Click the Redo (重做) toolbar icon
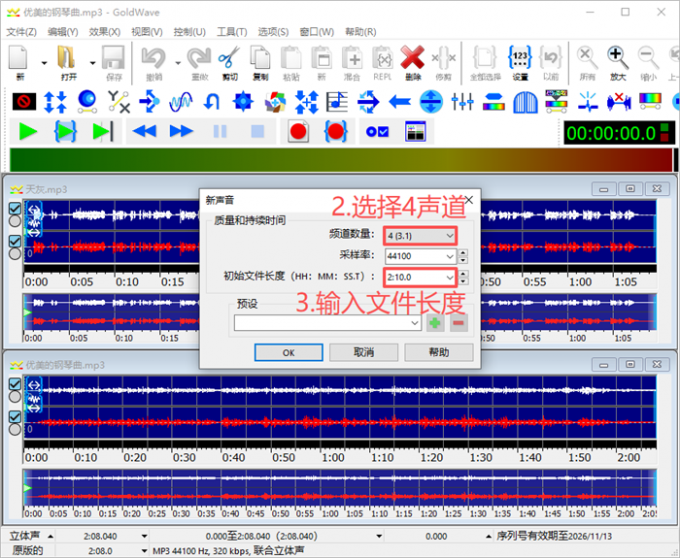The image size is (680, 558). click(199, 58)
